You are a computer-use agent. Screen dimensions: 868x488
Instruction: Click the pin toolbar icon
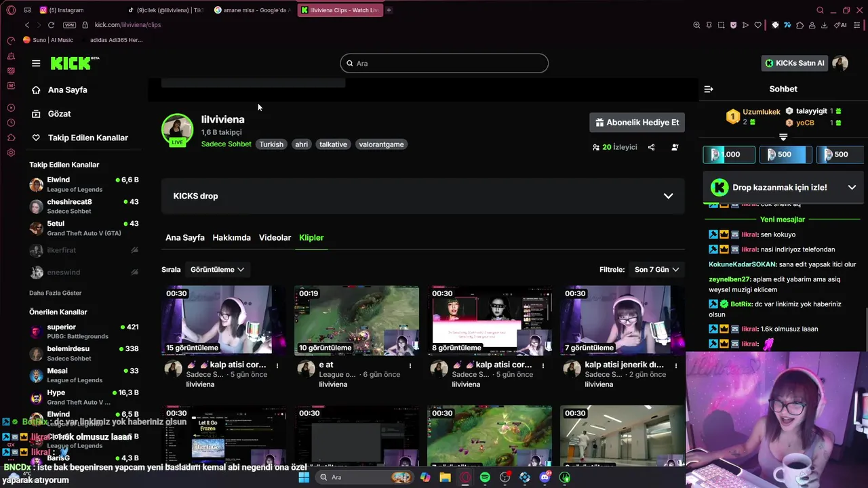[709, 25]
